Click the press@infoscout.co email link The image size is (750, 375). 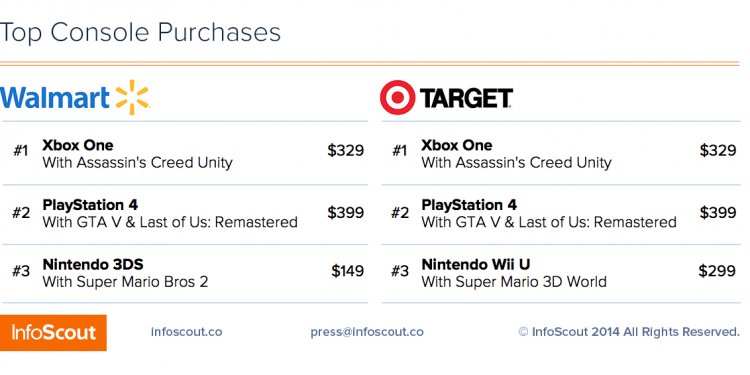[367, 332]
